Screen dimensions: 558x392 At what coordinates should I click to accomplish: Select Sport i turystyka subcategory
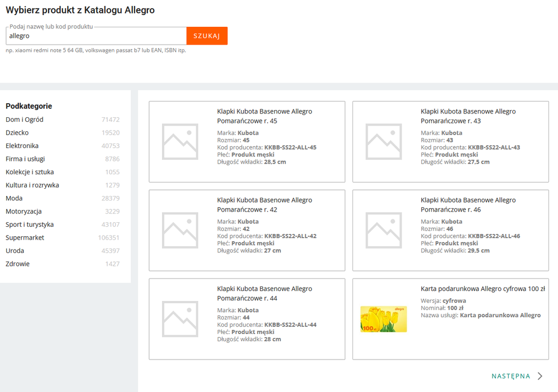point(30,224)
